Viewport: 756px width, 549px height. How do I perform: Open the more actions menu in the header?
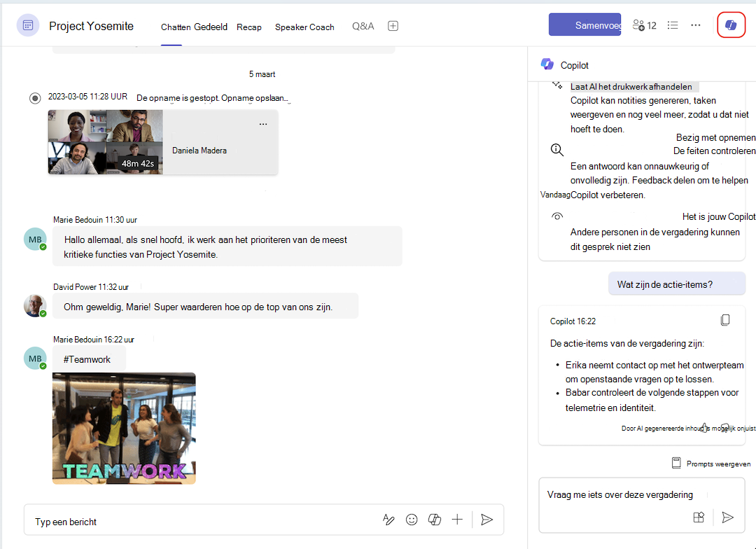(x=695, y=25)
